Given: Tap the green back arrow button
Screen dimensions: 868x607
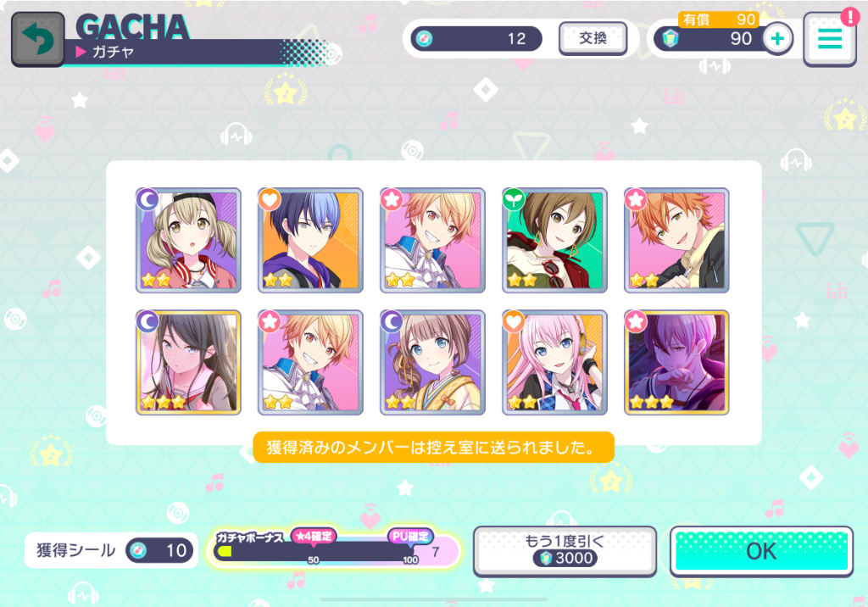Looking at the screenshot, I should [37, 39].
